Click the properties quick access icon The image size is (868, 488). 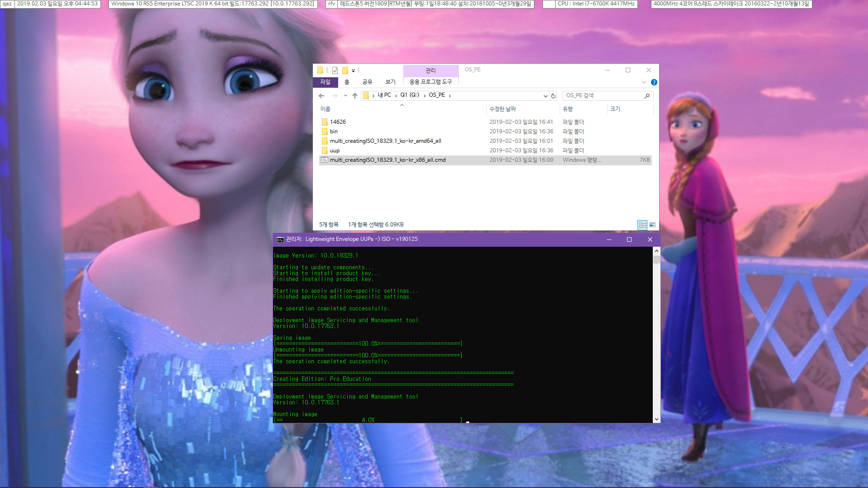[335, 70]
